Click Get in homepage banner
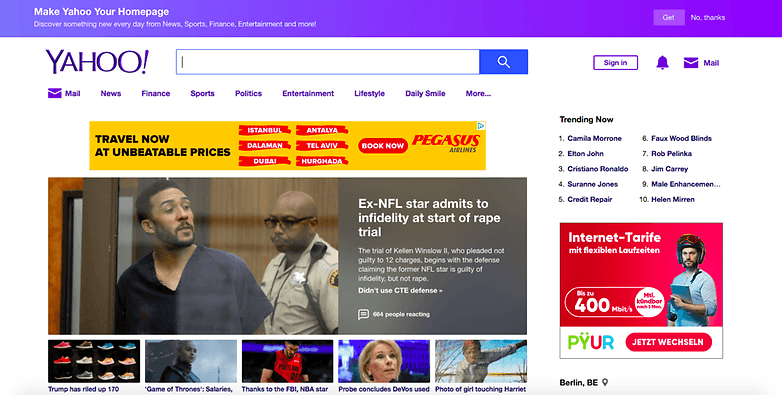Viewport: 782px width, 395px height. point(669,17)
